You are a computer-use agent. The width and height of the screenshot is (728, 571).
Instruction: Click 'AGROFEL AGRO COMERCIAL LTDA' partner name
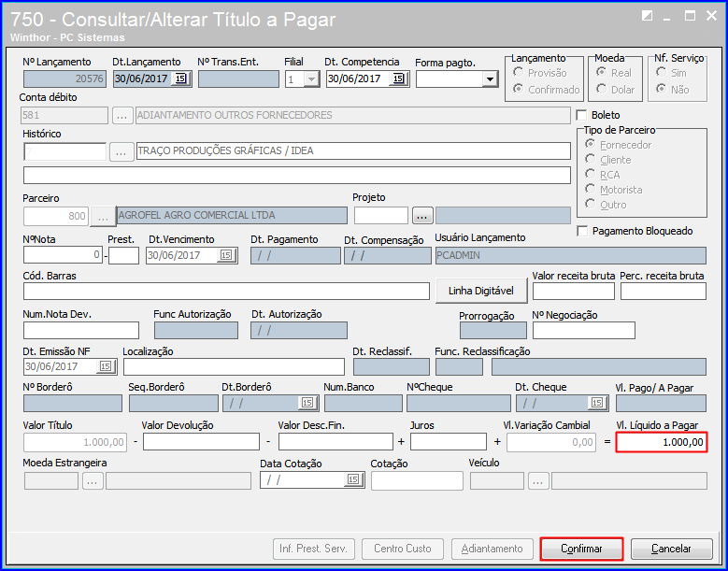pos(197,215)
